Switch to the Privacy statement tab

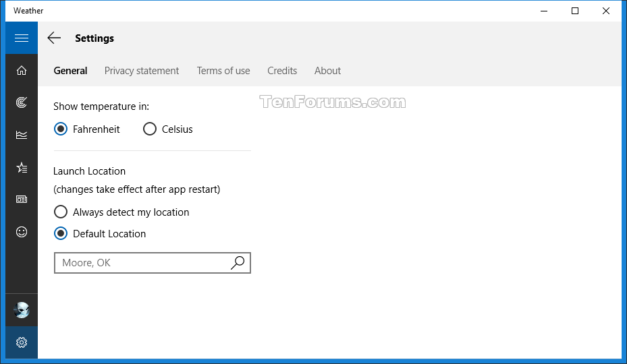tap(142, 71)
